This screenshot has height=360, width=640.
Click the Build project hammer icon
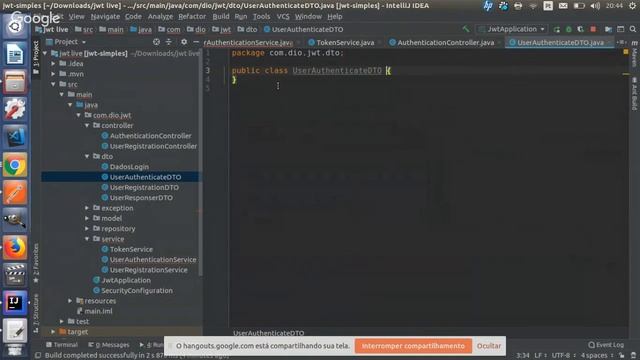[x=466, y=29]
